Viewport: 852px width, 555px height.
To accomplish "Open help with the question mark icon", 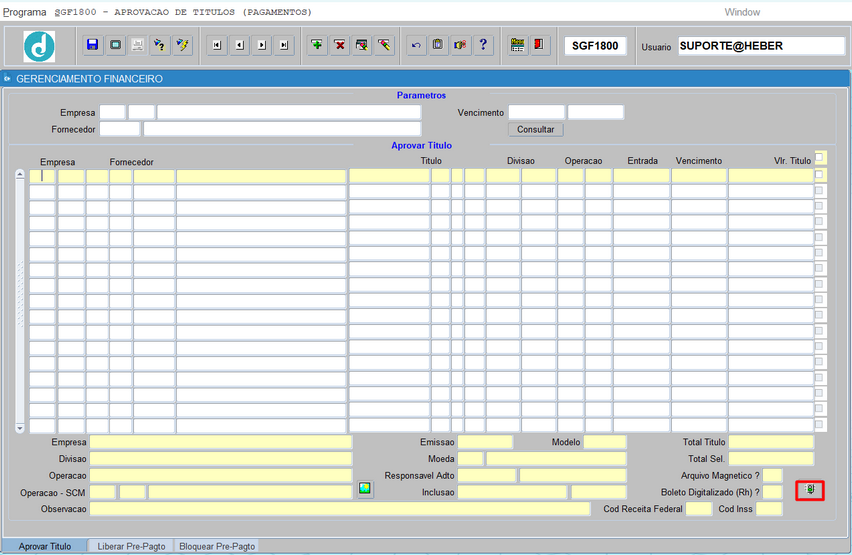I will pyautogui.click(x=483, y=45).
